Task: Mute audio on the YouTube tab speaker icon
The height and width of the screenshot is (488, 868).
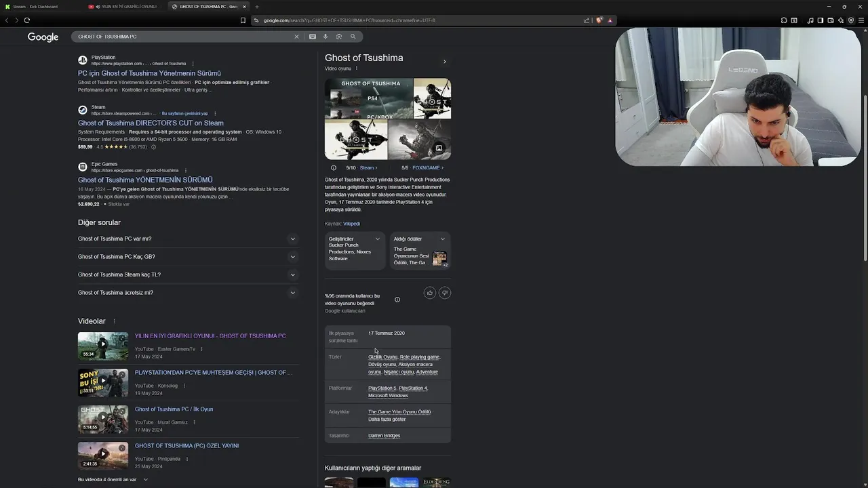Action: click(98, 7)
